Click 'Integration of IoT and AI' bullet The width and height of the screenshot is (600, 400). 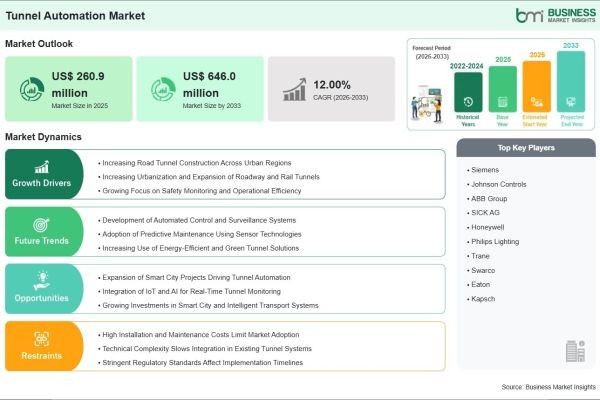click(x=189, y=292)
